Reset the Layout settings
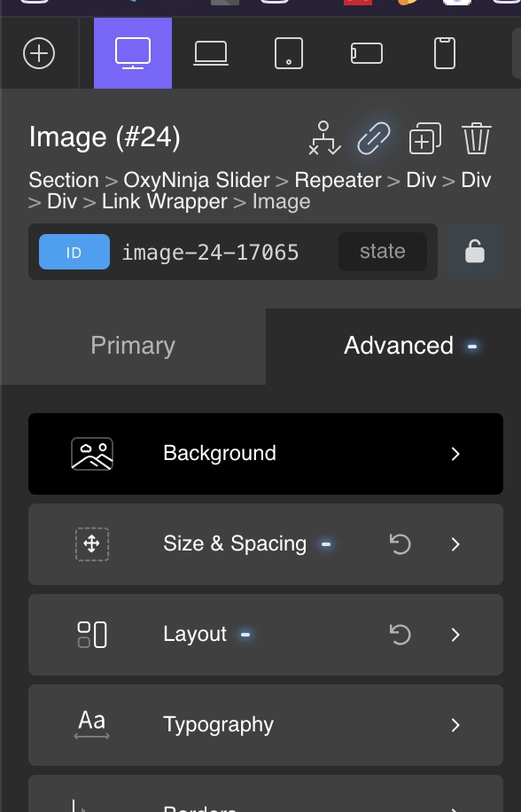This screenshot has height=812, width=521. point(400,635)
